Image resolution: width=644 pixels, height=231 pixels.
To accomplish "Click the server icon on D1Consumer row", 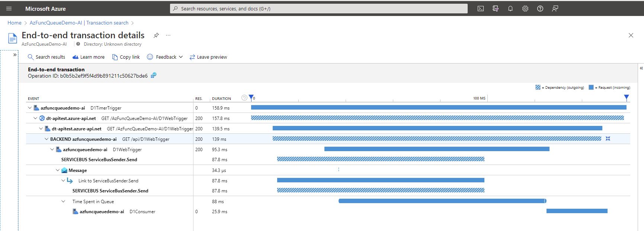I will click(x=76, y=211).
